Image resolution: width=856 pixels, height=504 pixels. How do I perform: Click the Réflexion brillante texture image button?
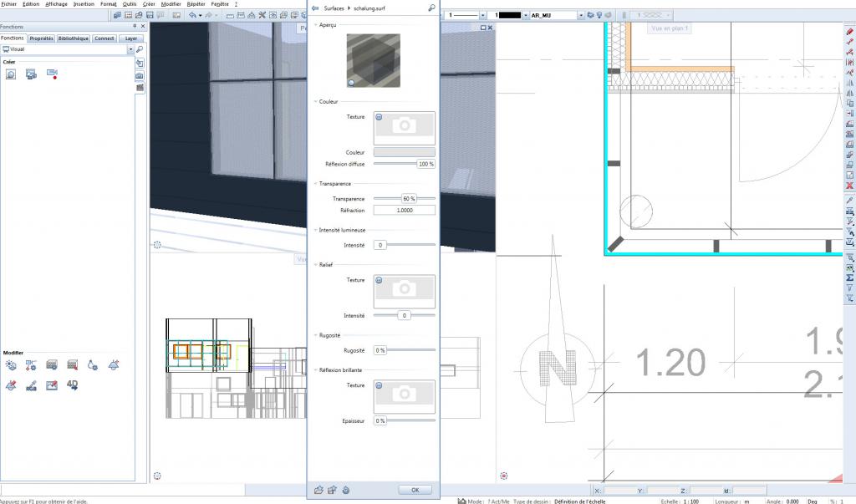tap(405, 396)
